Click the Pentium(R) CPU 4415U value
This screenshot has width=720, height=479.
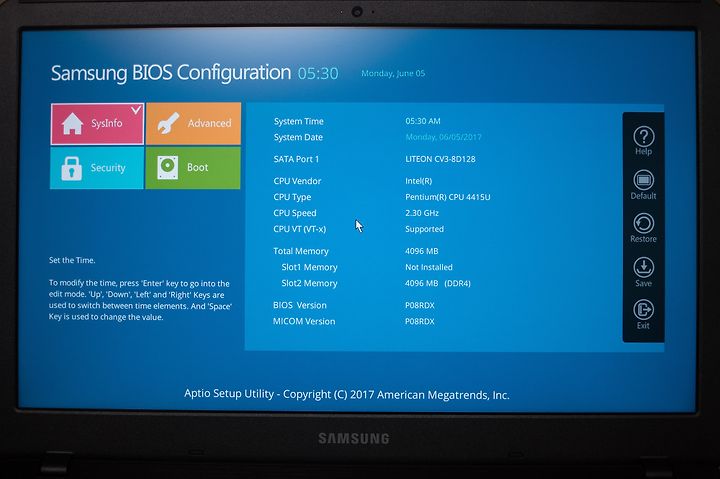point(447,197)
